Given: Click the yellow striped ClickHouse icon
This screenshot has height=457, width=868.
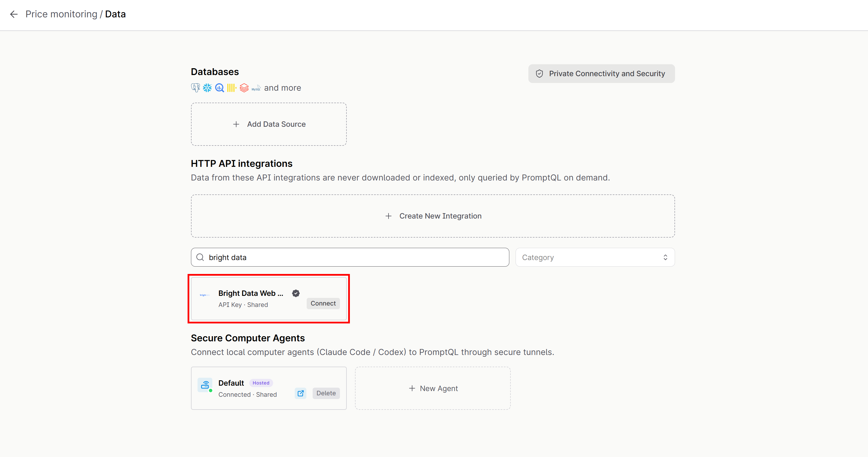Looking at the screenshot, I should click(x=231, y=88).
